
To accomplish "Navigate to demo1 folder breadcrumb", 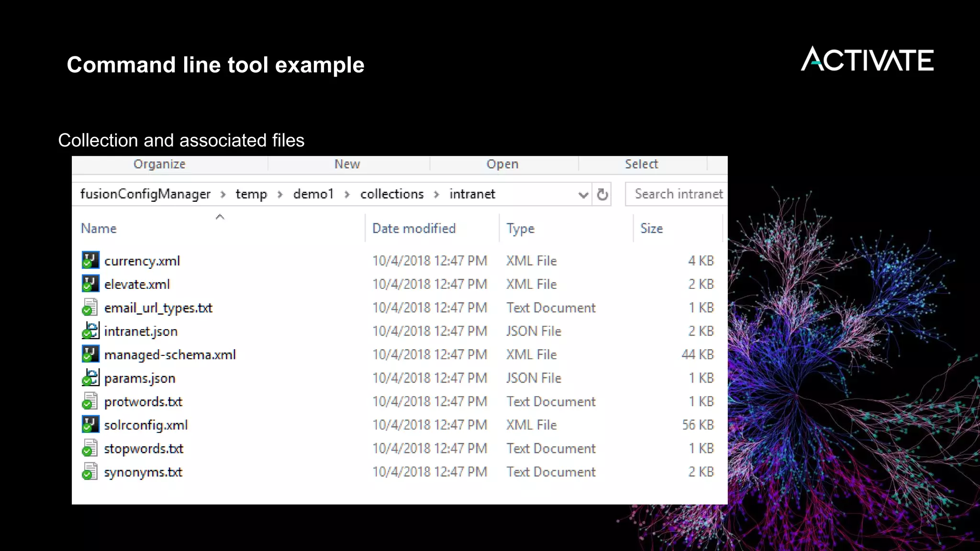I will point(313,194).
